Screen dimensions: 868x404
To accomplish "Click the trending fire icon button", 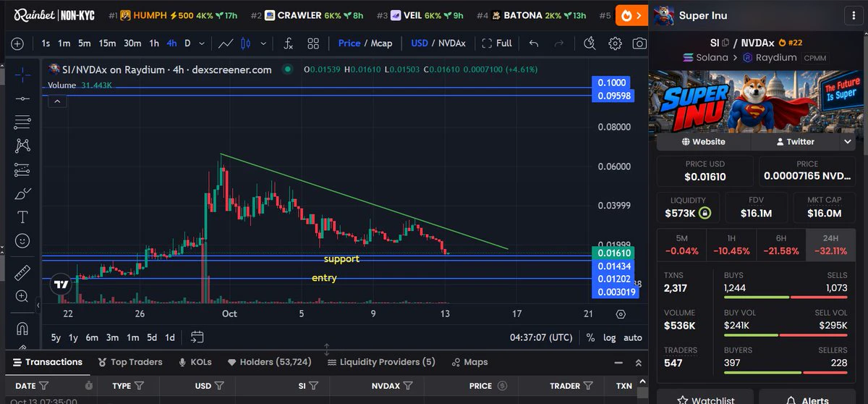I will 631,15.
